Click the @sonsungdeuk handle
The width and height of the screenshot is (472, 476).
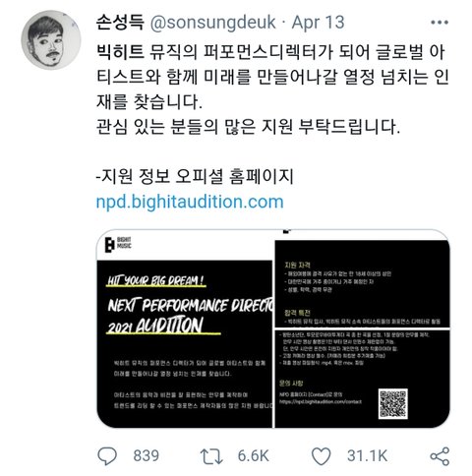pos(213,23)
